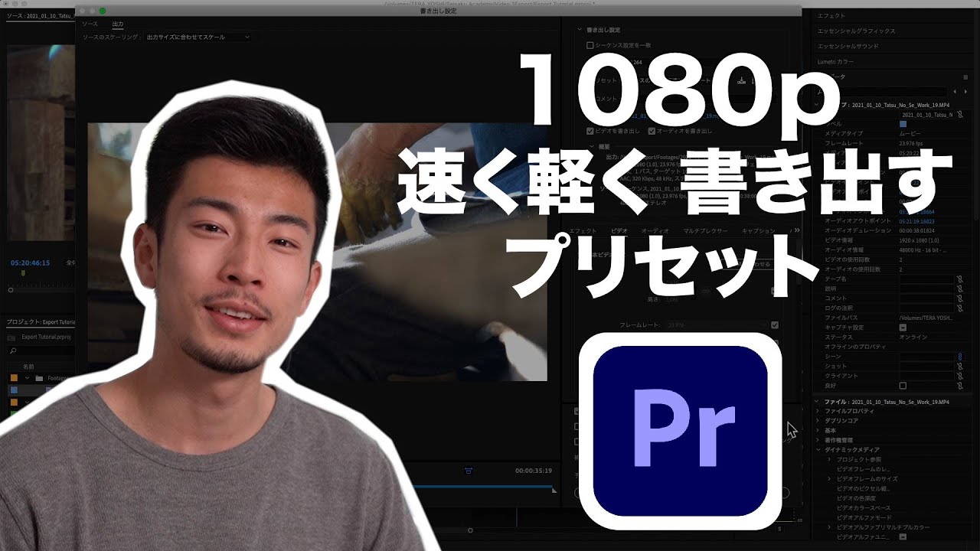Click the orange label swatch in project list
Screen dimensions: 980x551
click(14, 377)
